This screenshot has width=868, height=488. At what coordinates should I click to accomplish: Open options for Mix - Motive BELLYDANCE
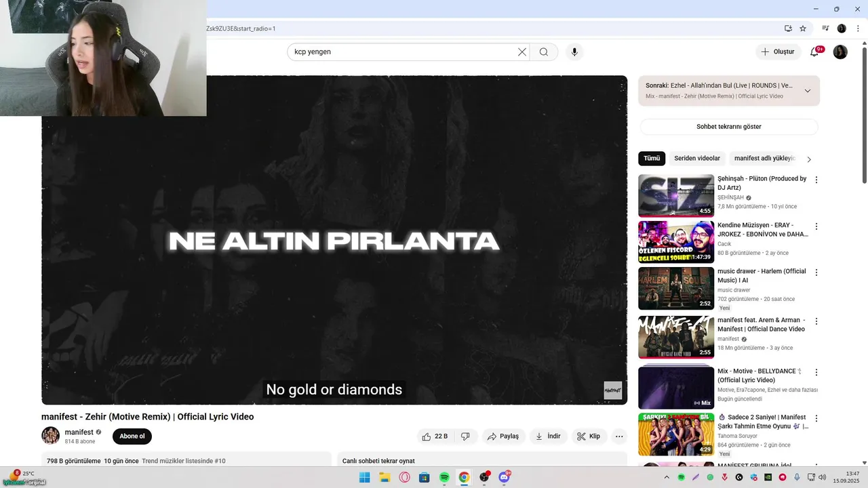pyautogui.click(x=816, y=372)
